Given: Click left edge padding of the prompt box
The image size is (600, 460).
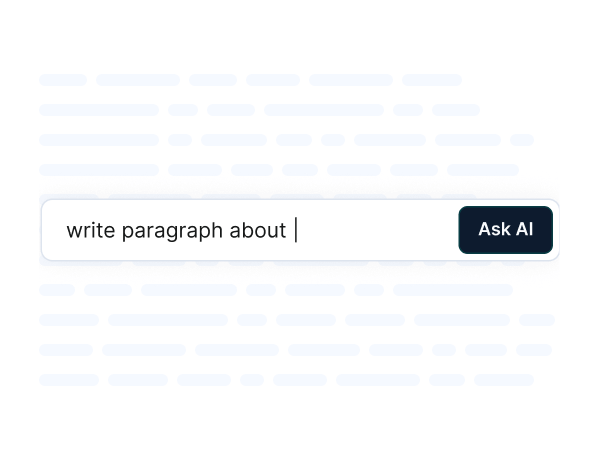Looking at the screenshot, I should click(52, 230).
